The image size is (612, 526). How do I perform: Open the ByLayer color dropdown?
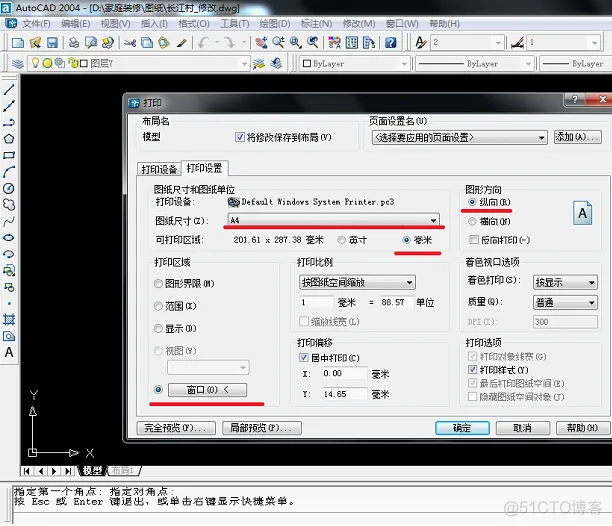[404, 64]
